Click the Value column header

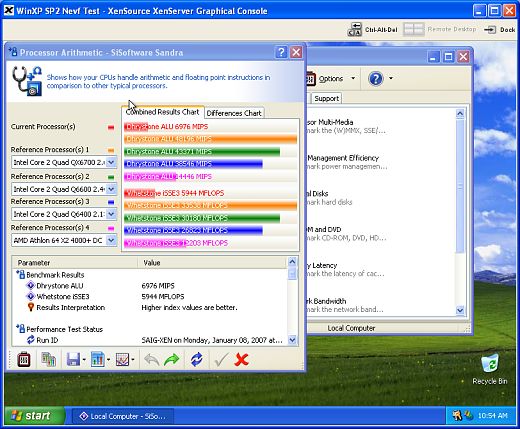point(212,263)
